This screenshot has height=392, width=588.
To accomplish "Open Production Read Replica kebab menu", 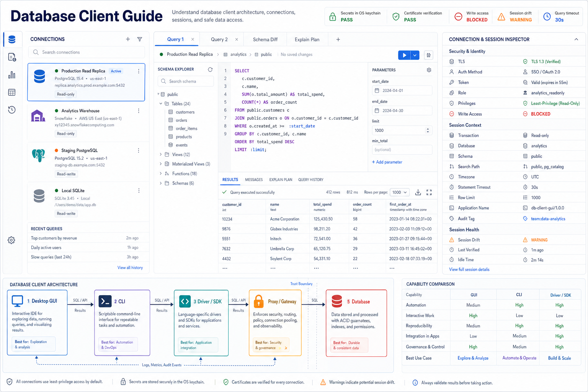I will [139, 71].
